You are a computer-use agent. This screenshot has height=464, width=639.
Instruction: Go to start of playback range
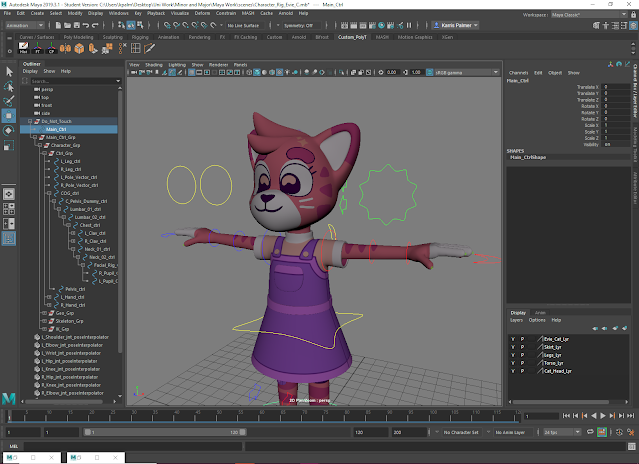pos(566,416)
